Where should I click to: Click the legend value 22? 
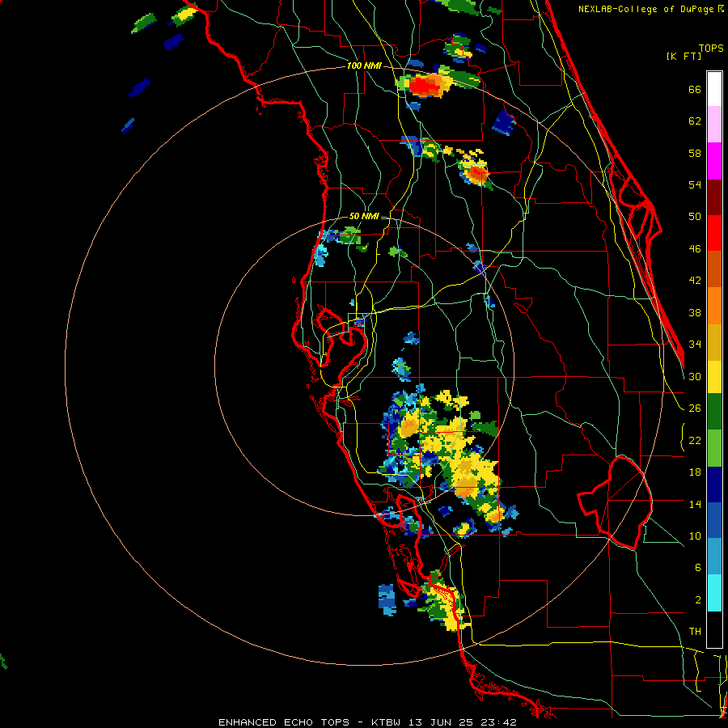[x=695, y=440]
